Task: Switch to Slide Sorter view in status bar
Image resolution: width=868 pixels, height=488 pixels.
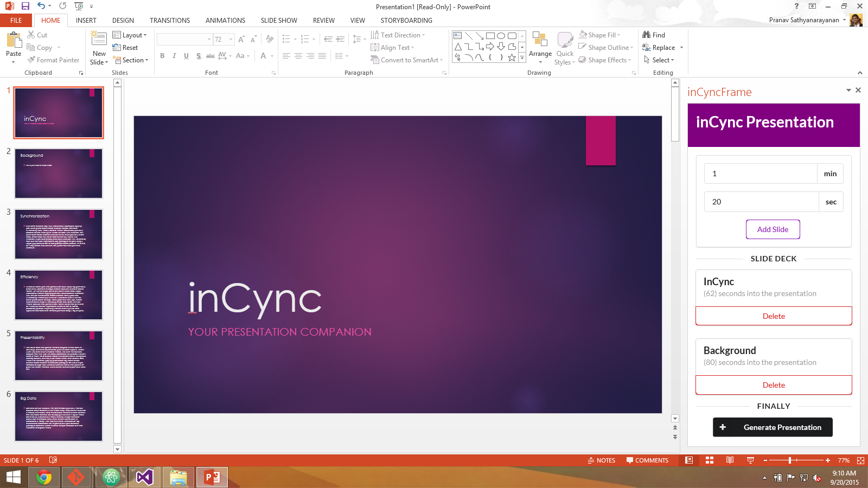Action: point(710,460)
